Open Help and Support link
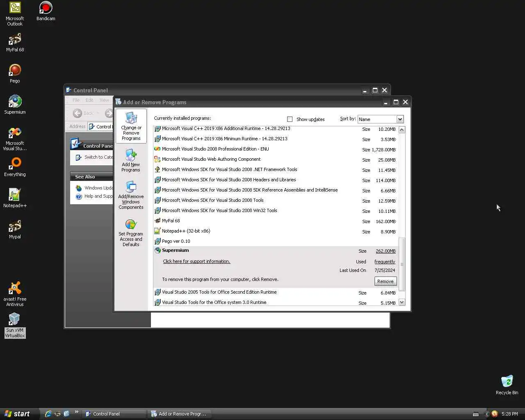Screen dimensions: 525x420 98,196
